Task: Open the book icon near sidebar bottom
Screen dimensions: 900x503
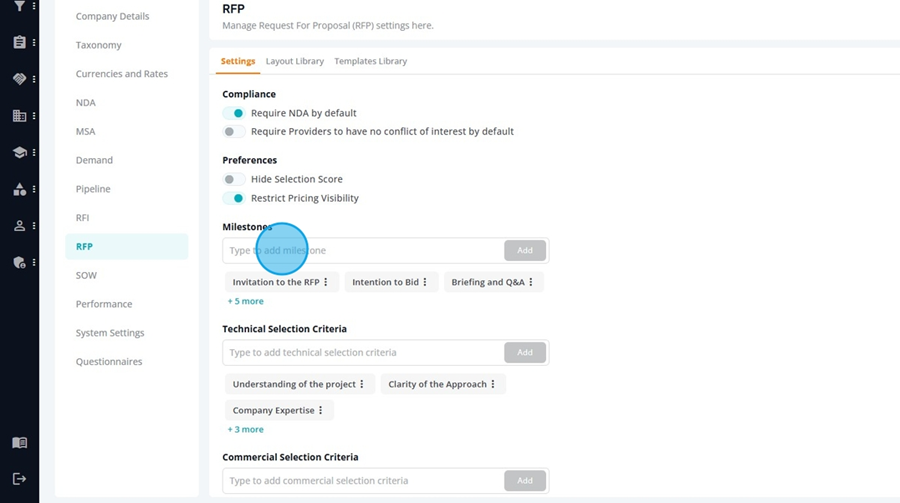Action: coord(20,443)
